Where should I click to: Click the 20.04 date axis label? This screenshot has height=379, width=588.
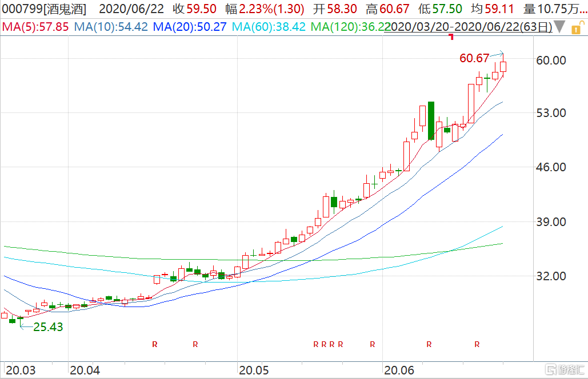pos(85,370)
